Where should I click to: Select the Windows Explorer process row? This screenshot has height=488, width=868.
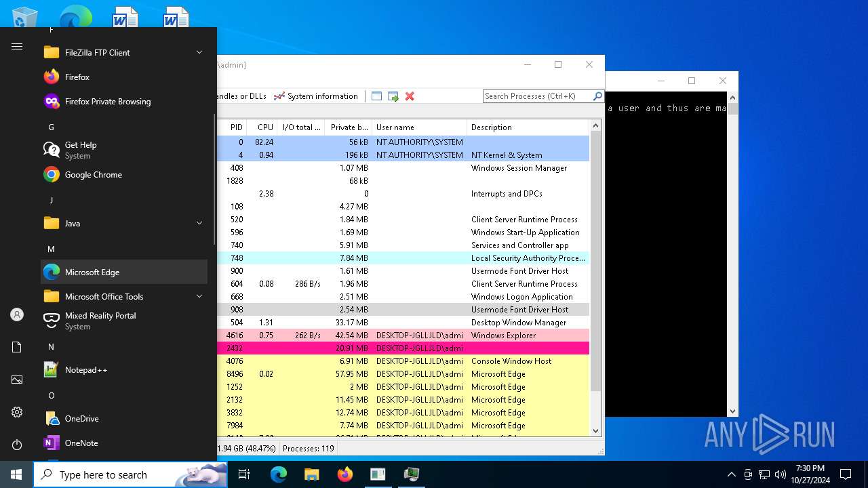403,335
